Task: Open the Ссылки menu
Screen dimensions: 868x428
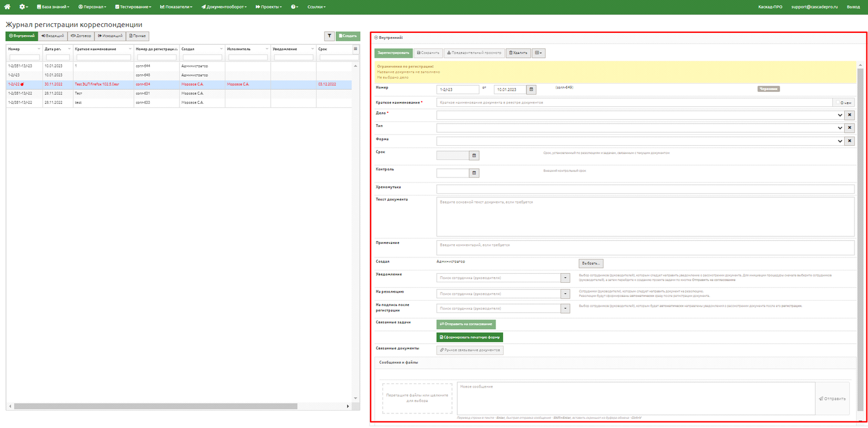Action: [x=316, y=7]
